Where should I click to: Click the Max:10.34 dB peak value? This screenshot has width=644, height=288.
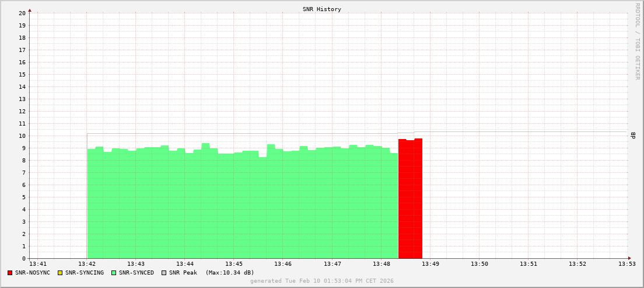pos(230,273)
